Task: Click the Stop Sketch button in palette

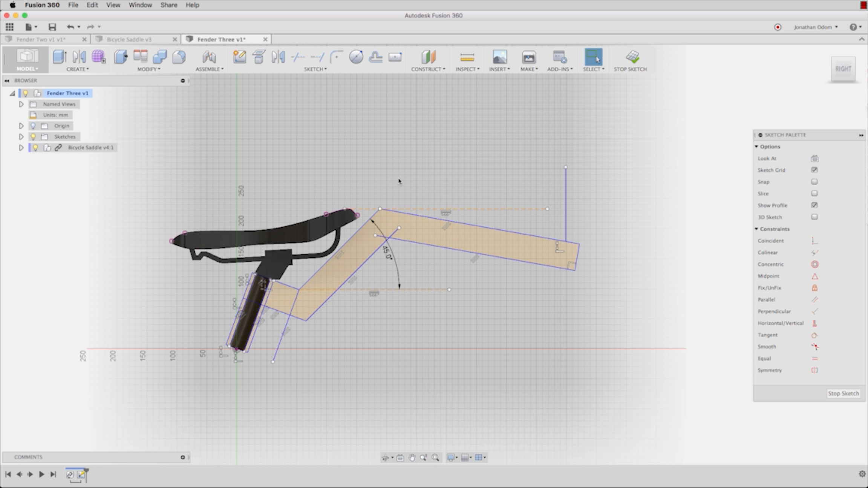Action: pos(843,393)
